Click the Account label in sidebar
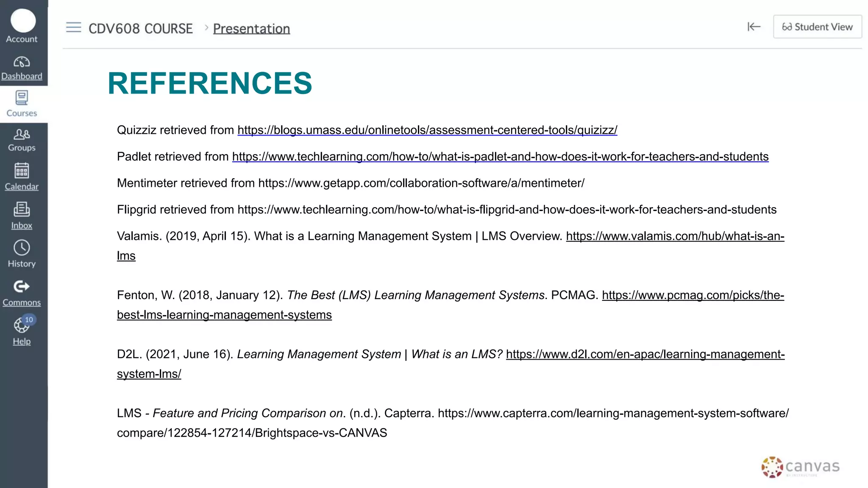 [x=22, y=39]
